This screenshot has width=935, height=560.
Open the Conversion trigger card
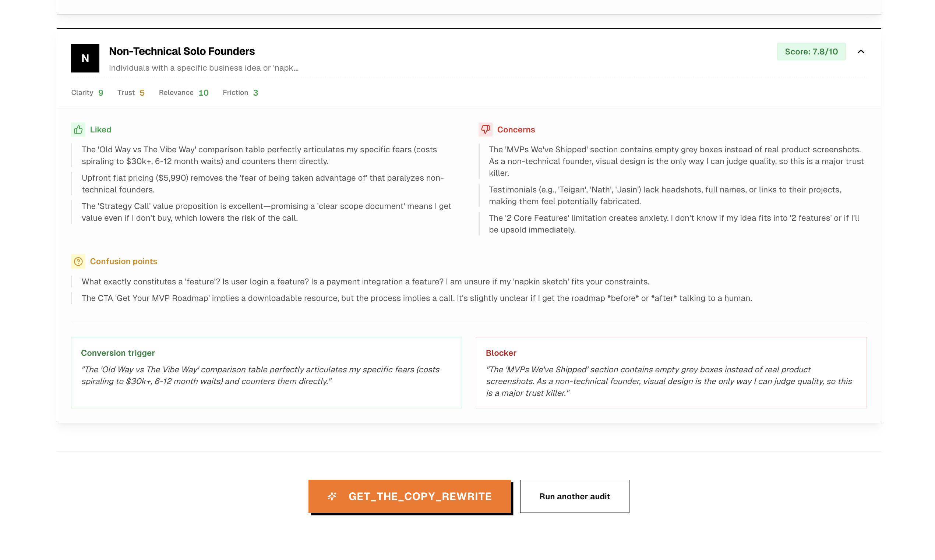coord(266,372)
